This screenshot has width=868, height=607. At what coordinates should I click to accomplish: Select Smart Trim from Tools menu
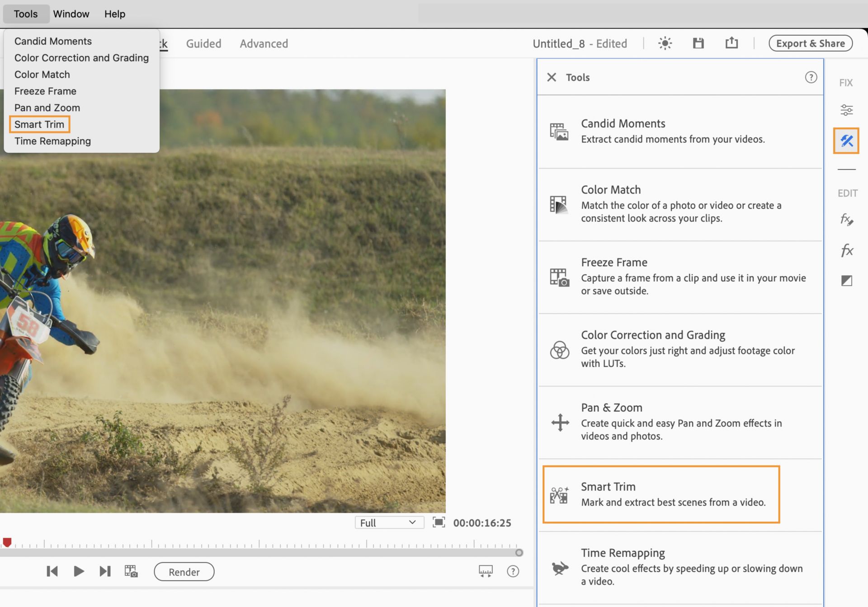point(39,124)
